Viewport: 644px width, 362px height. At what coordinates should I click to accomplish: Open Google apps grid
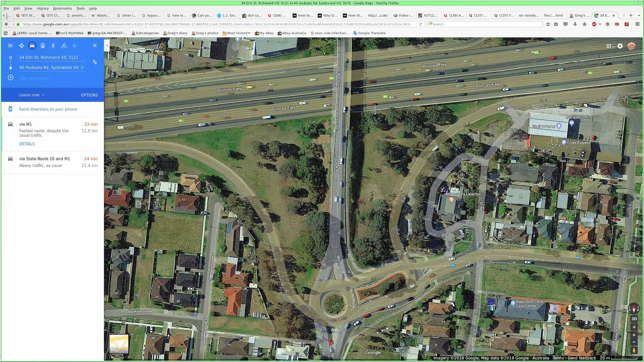pos(609,46)
